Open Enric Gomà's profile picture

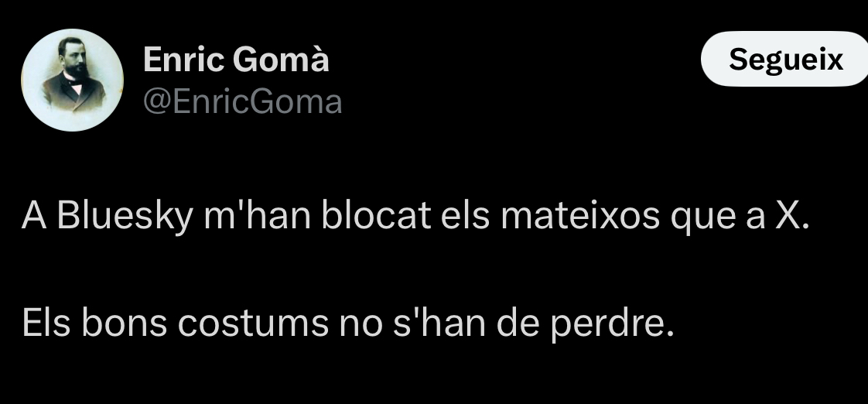click(72, 80)
